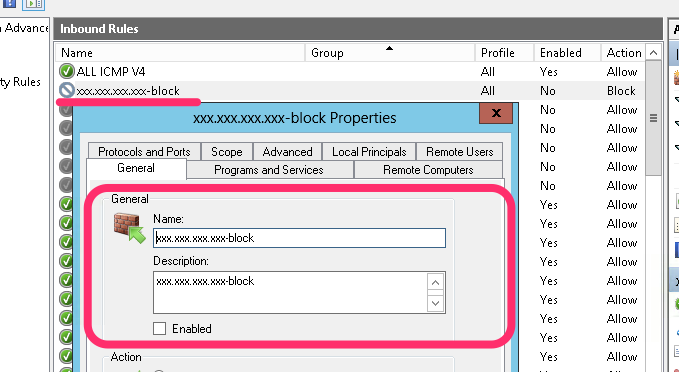Click the Inbound Rules vertical scrollbar thumb
Viewport: 679px width, 372px height.
(x=653, y=118)
